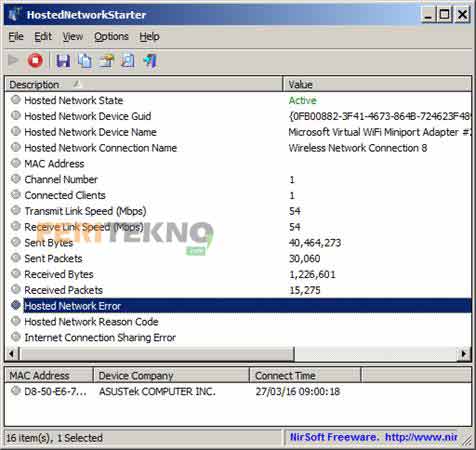Open the Help menu
The image size is (476, 450).
click(x=149, y=36)
